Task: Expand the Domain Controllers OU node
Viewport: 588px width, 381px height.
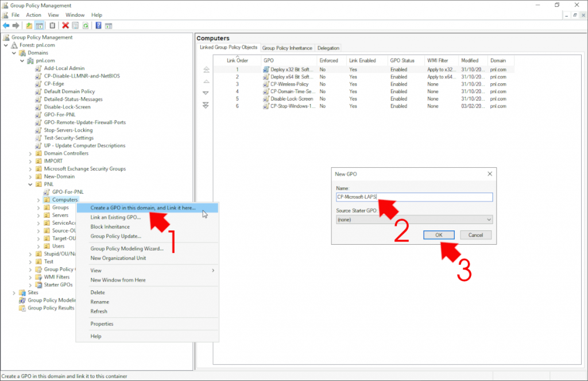Action: click(30, 153)
